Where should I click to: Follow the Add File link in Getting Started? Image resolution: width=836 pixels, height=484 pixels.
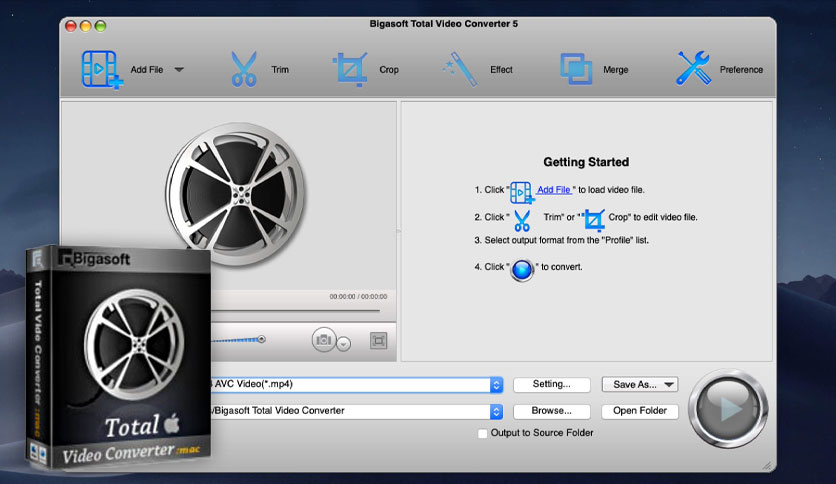pyautogui.click(x=554, y=190)
